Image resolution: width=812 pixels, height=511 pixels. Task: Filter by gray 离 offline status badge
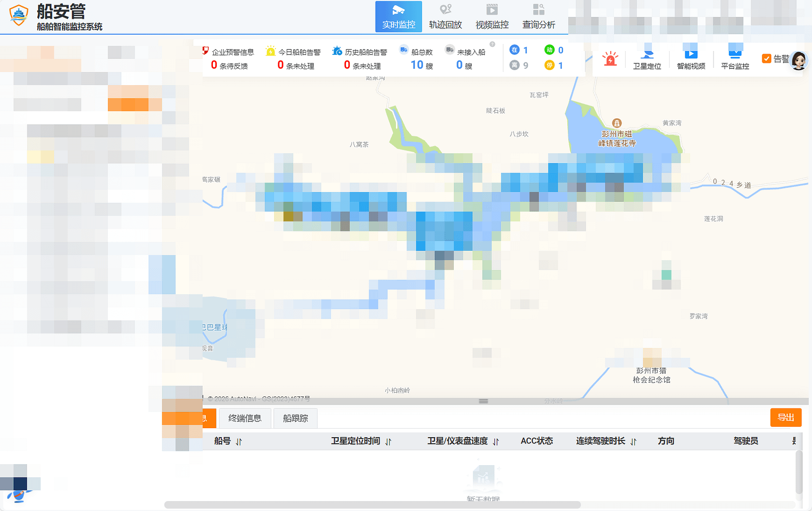(514, 65)
